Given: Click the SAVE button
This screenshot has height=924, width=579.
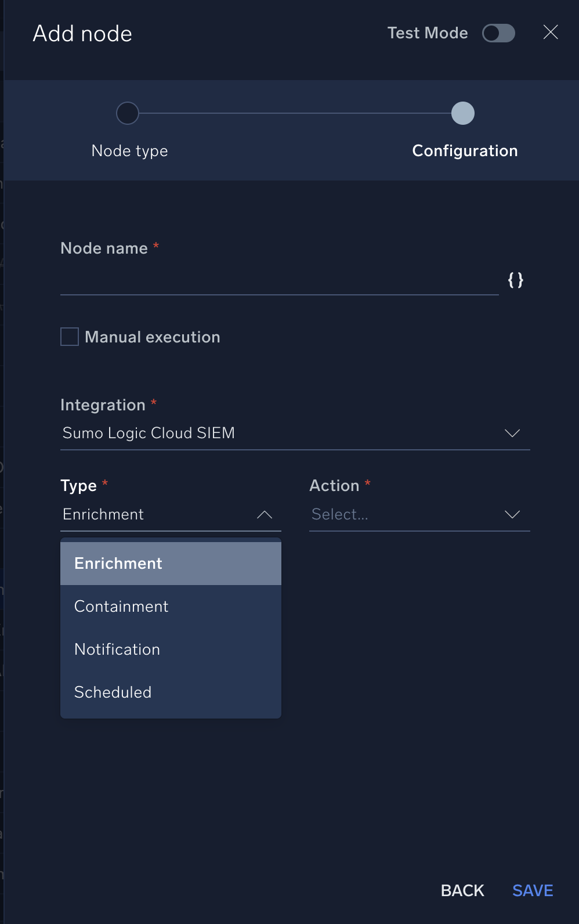Looking at the screenshot, I should click(532, 890).
